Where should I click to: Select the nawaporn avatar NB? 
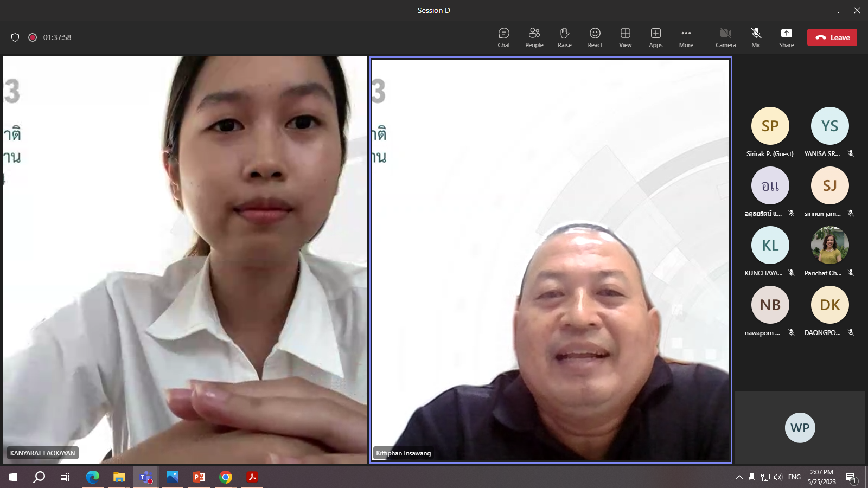click(770, 305)
